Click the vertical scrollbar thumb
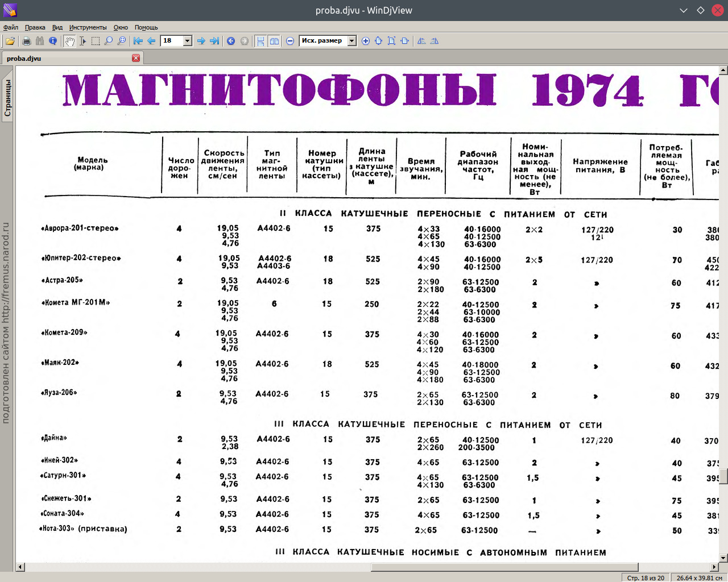This screenshot has height=582, width=728. 723,475
